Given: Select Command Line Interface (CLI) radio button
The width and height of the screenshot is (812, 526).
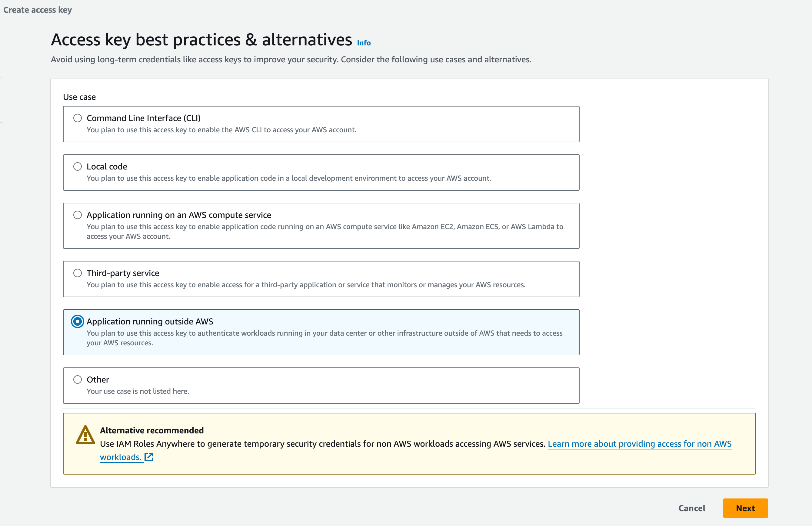Looking at the screenshot, I should click(x=78, y=118).
